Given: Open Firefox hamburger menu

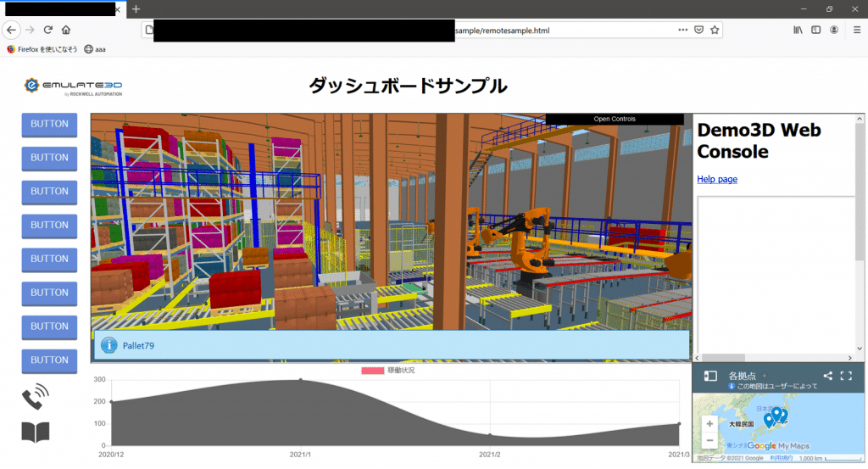Looking at the screenshot, I should click(856, 30).
